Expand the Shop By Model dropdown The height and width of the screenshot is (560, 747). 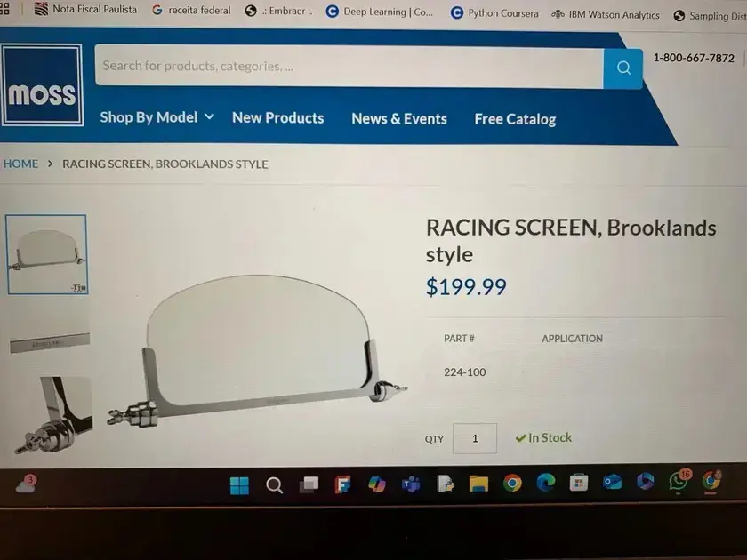(157, 117)
